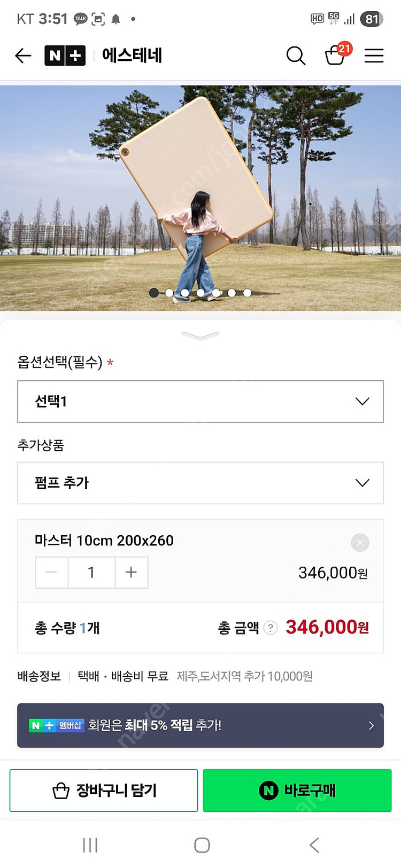Image resolution: width=401 pixels, height=868 pixels.
Task: Open the hamburger menu
Action: pos(374,56)
